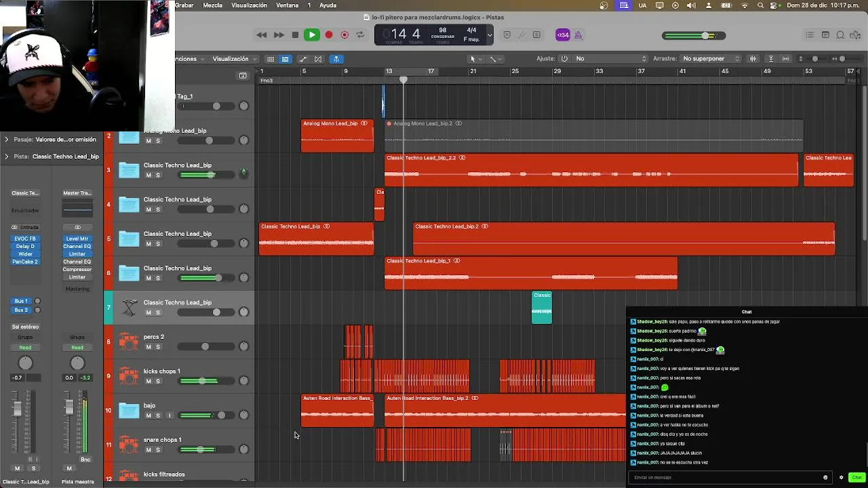
Task: Open the LCD display mode arrow
Action: (x=490, y=35)
